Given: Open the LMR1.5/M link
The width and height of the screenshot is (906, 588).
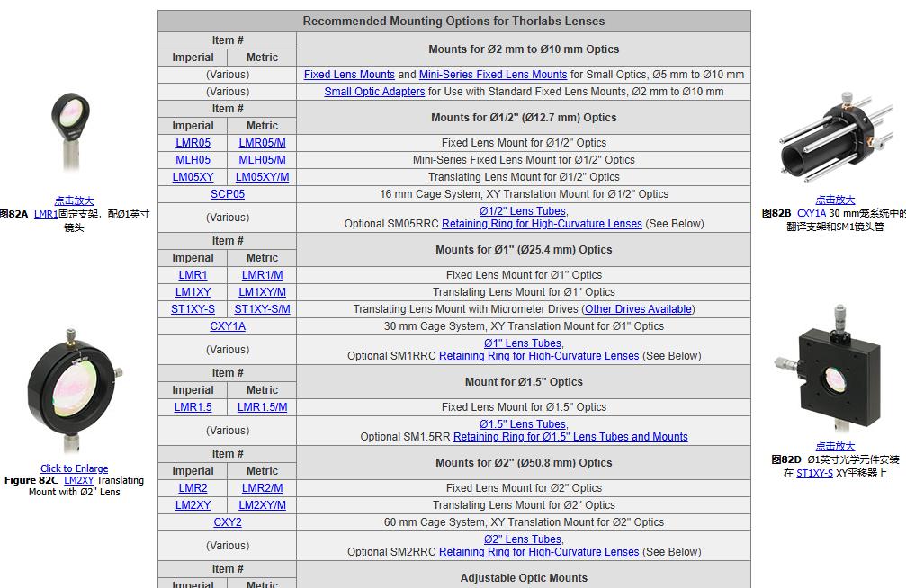Looking at the screenshot, I should (262, 407).
